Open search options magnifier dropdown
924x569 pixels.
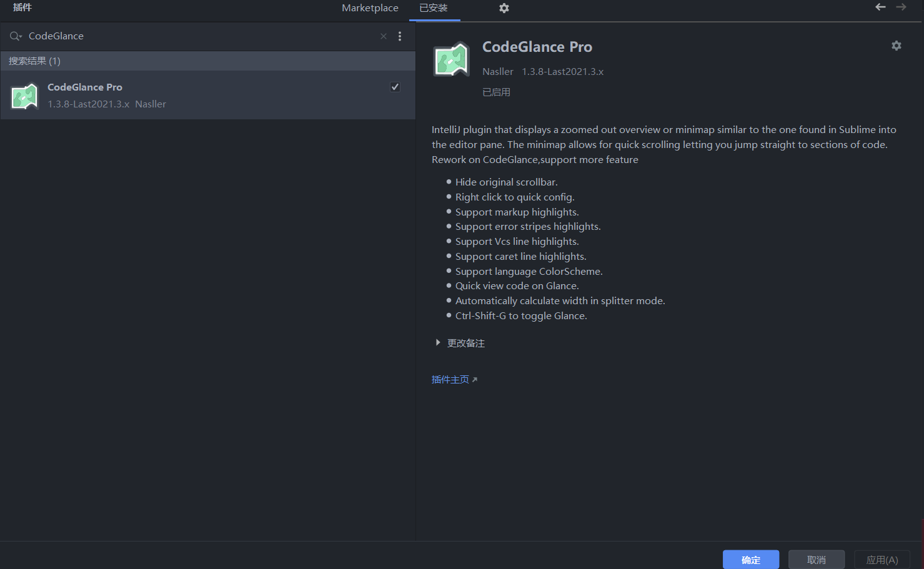(16, 36)
